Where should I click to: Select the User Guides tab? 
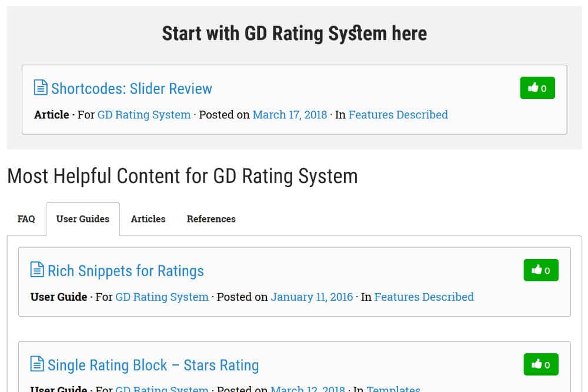[x=83, y=219]
